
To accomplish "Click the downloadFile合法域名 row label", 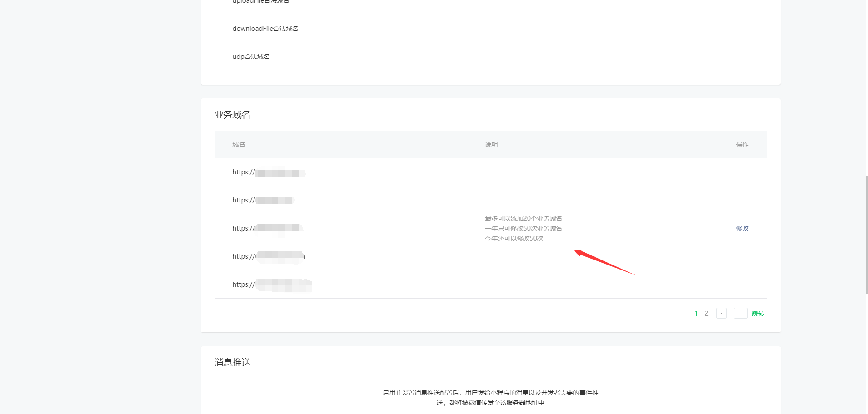I will pos(265,29).
